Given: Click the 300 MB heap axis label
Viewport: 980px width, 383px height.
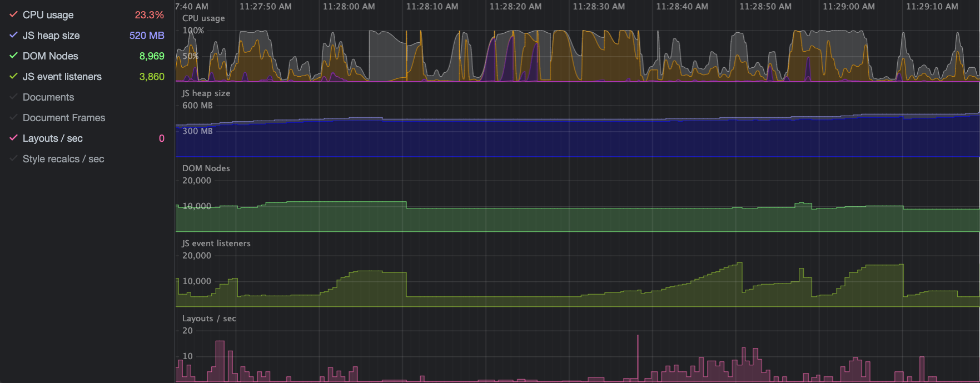Looking at the screenshot, I should click(x=197, y=131).
